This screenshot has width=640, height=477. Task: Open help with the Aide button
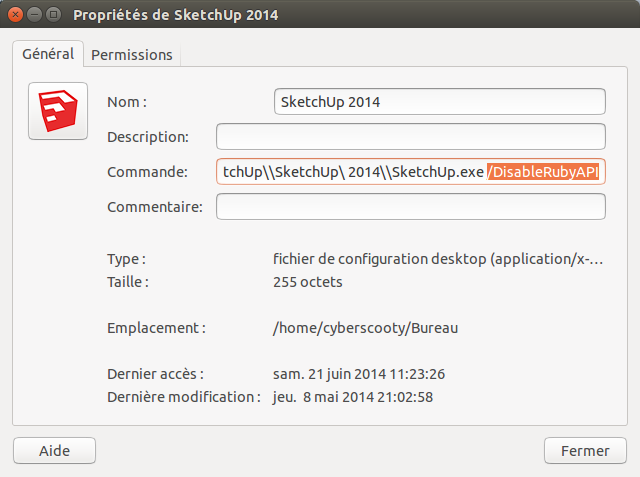coord(54,451)
